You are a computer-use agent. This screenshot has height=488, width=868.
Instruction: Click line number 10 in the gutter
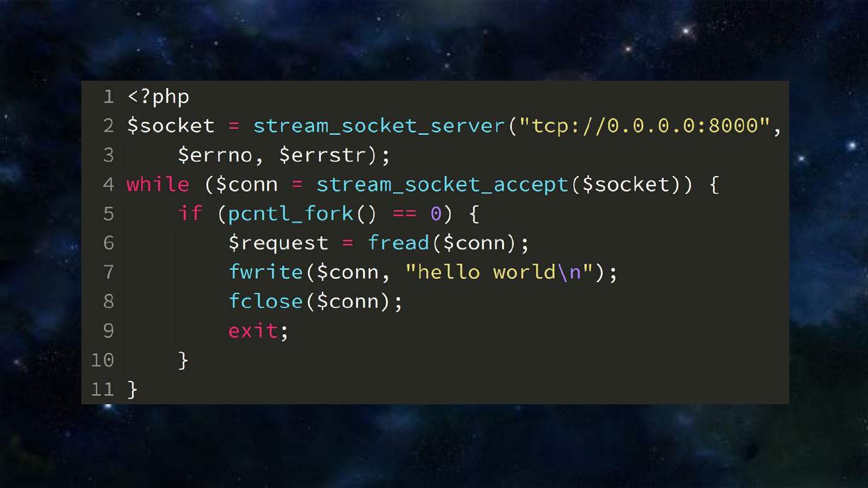(x=102, y=360)
